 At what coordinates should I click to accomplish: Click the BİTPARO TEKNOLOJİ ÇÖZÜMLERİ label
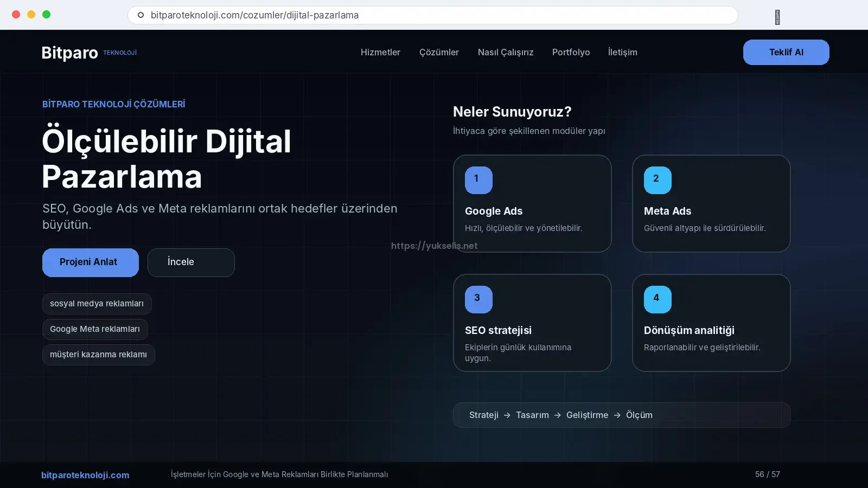tap(114, 104)
